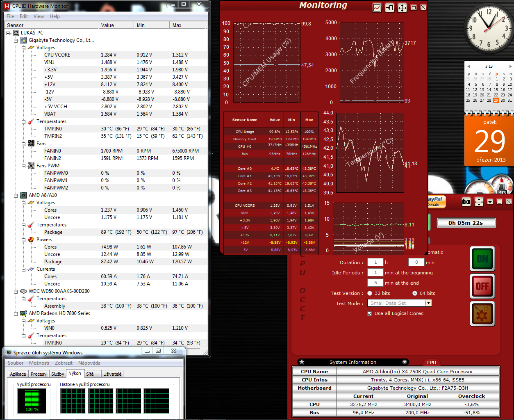
Task: Click the Value column header in Hardware Monitor
Action: point(116,25)
